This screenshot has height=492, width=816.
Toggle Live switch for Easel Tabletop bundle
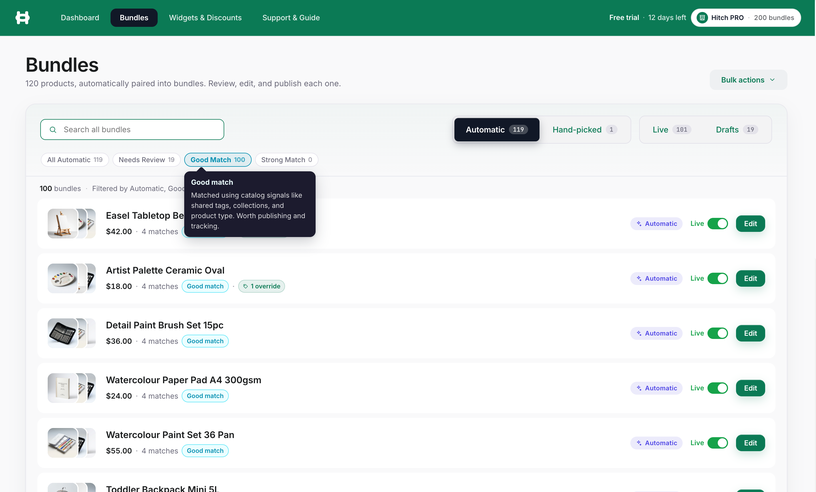718,224
